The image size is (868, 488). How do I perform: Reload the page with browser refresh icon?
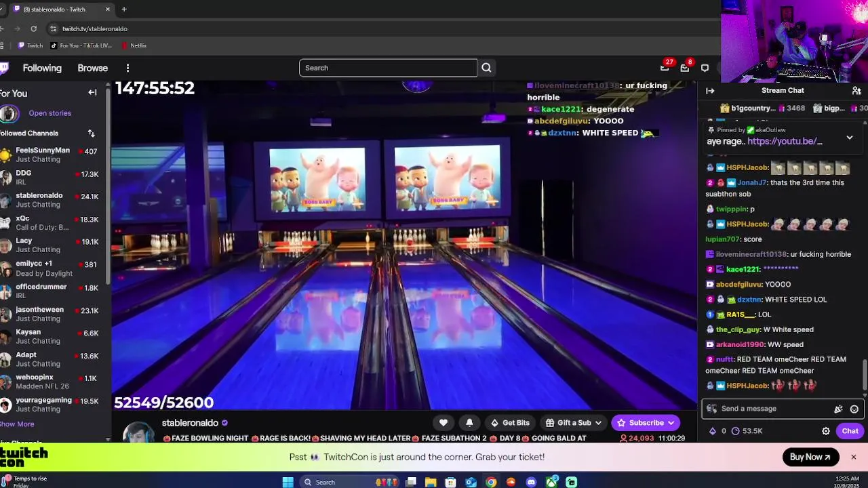click(33, 28)
